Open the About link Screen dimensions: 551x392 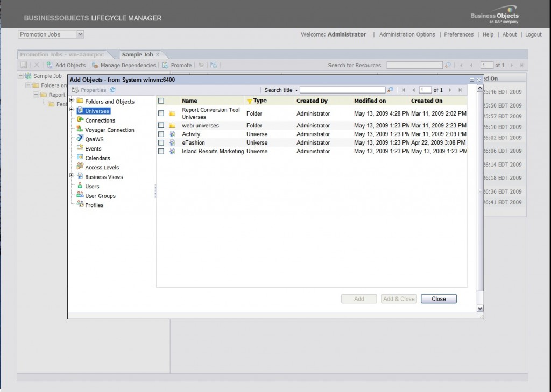point(510,34)
